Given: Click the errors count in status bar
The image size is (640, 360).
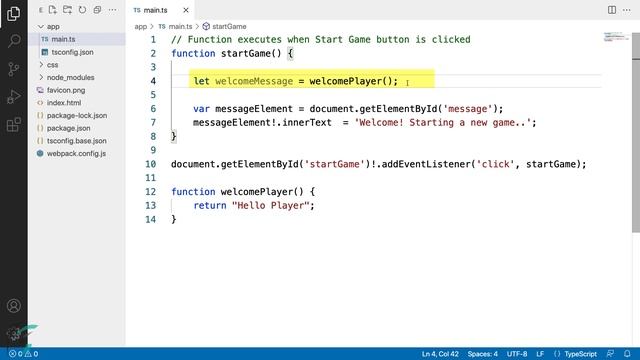Looking at the screenshot, I should click(x=16, y=354).
